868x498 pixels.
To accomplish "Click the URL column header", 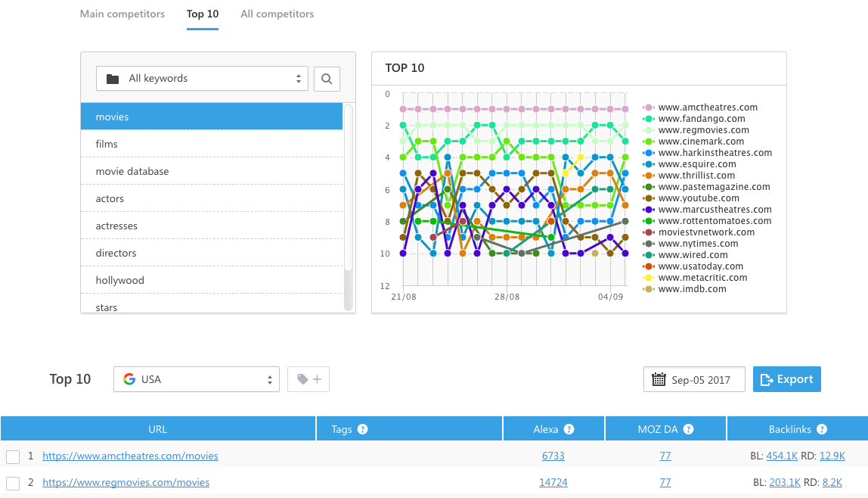I will [158, 429].
